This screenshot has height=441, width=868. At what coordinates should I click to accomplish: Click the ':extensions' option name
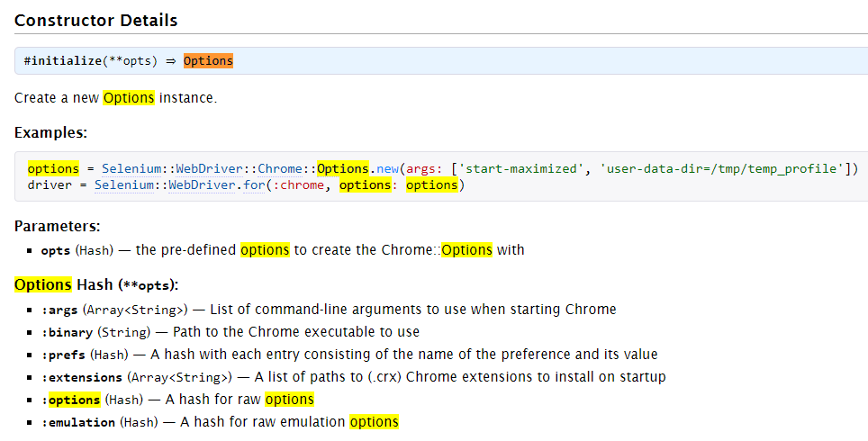pos(81,377)
